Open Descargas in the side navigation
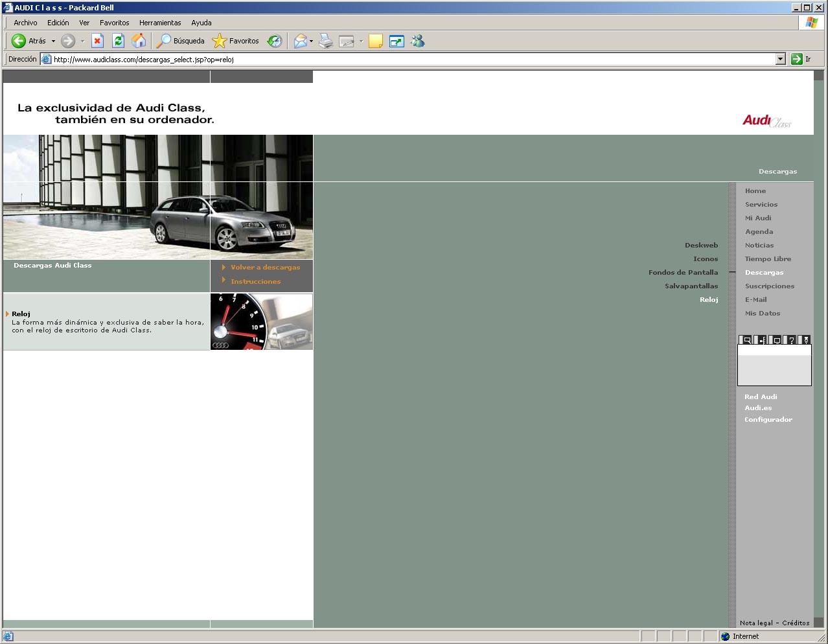Screen dimensions: 828x644 pyautogui.click(x=764, y=272)
